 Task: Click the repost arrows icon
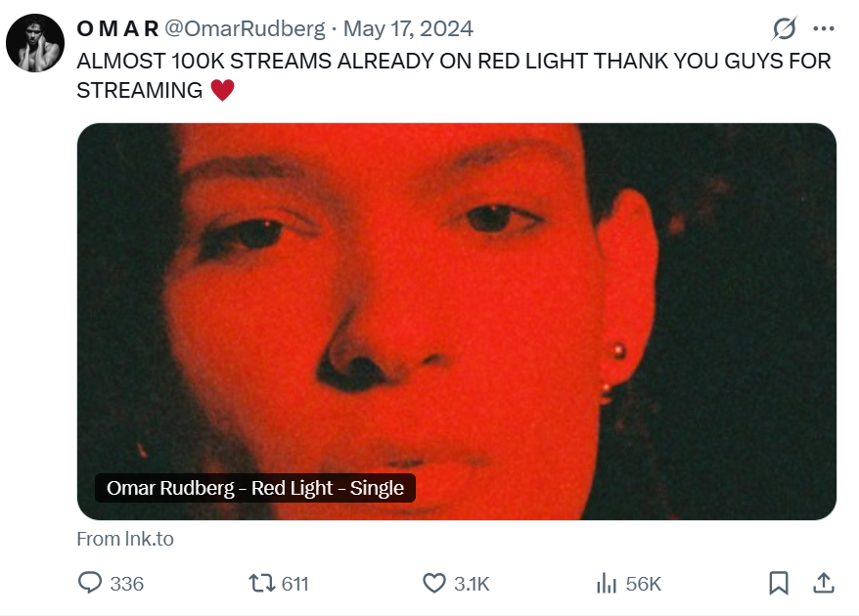tap(261, 584)
